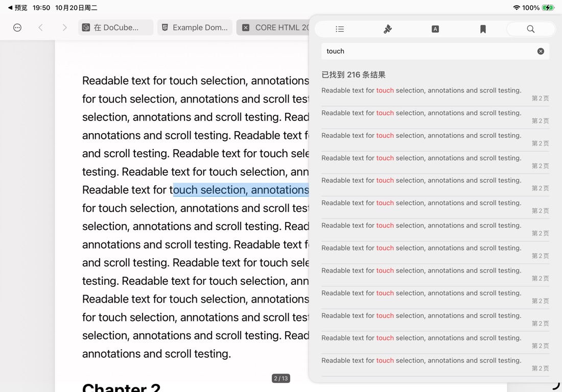Click the highlighted text 'touch selection, annotations'
The image size is (562, 392).
coord(241,190)
